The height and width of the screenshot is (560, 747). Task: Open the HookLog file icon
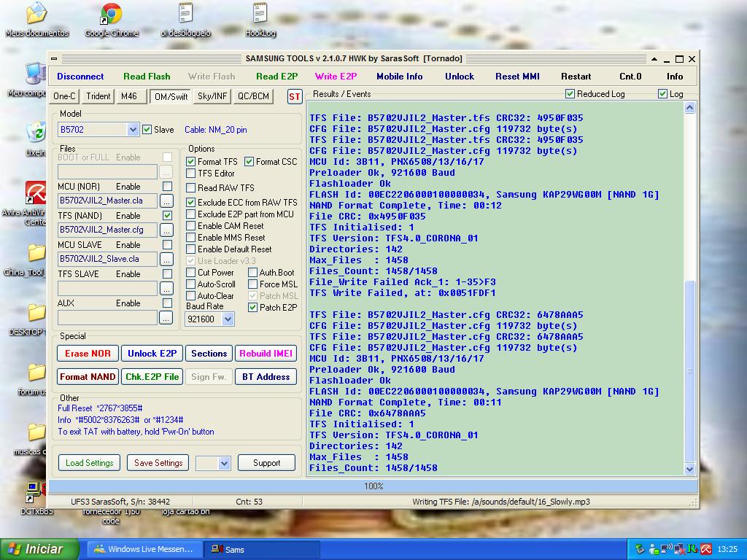click(x=260, y=20)
